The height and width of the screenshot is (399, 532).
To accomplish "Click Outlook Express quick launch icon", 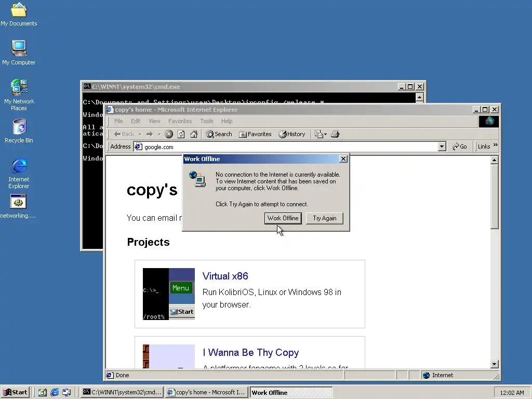I will [x=66, y=392].
